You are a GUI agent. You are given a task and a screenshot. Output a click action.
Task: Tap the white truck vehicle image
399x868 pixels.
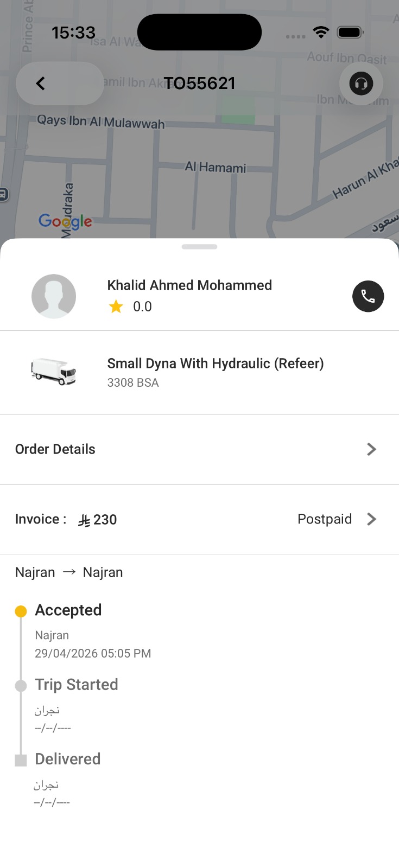54,372
